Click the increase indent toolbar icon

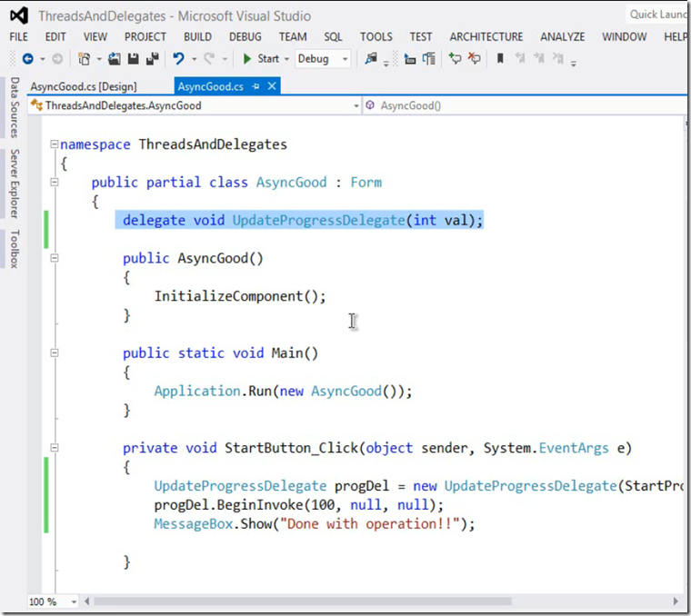[429, 58]
